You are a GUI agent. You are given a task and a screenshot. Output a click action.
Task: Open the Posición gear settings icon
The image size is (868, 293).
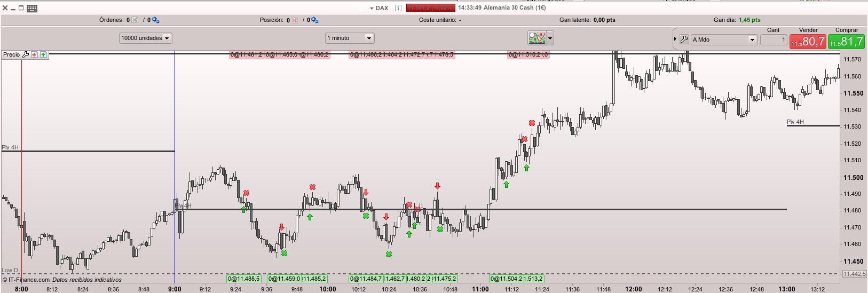(314, 20)
